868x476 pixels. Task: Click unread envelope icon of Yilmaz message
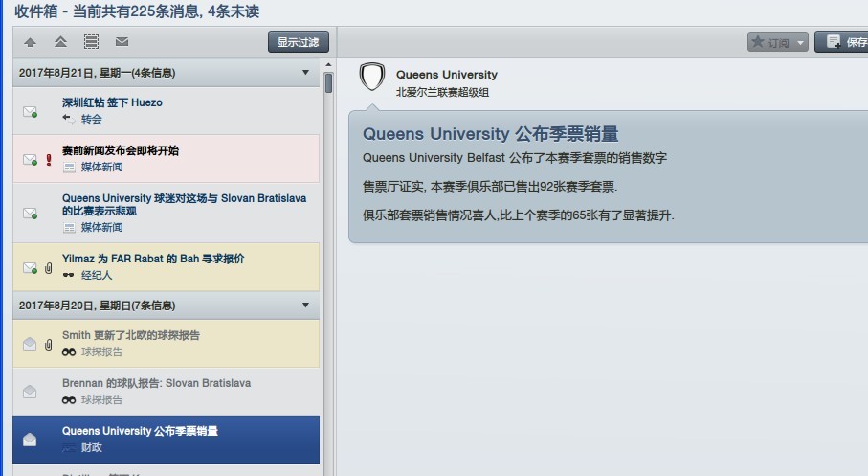tap(30, 268)
